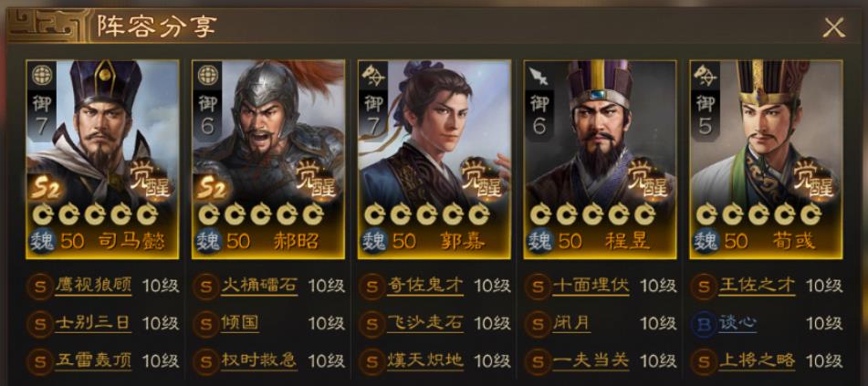View the 王佐之才 skill
868x386 pixels.
[757, 286]
